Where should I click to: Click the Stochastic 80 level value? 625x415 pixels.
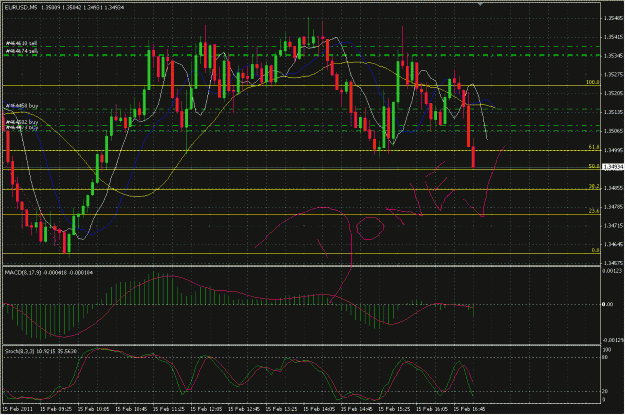(605, 357)
